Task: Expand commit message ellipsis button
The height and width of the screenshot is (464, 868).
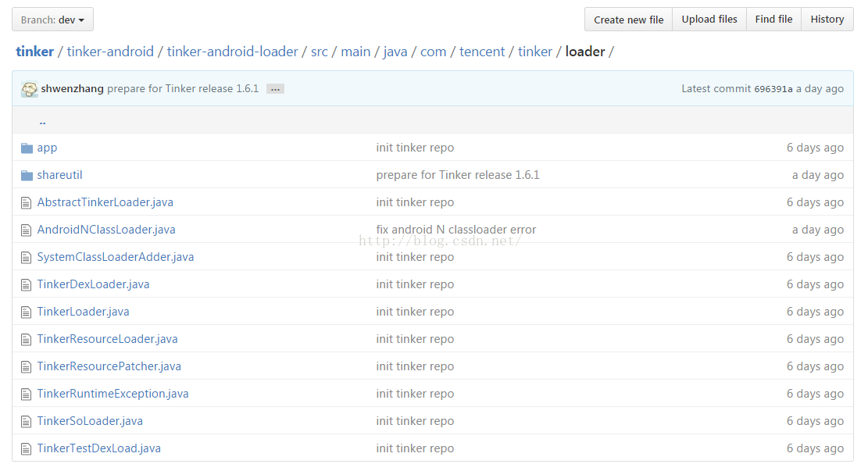Action: click(275, 88)
